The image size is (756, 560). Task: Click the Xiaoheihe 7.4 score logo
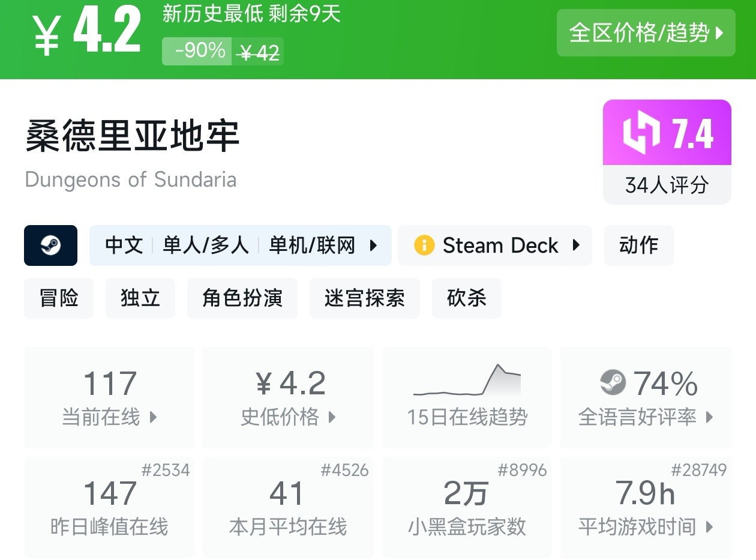[x=641, y=133]
